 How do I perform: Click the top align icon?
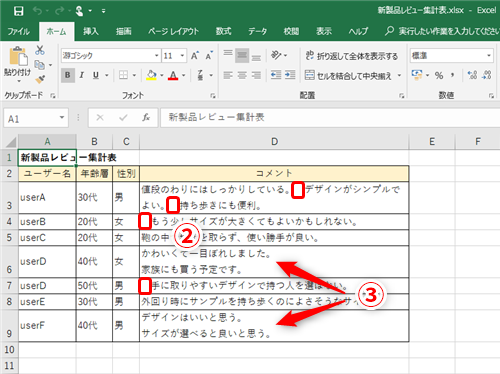pyautogui.click(x=228, y=53)
